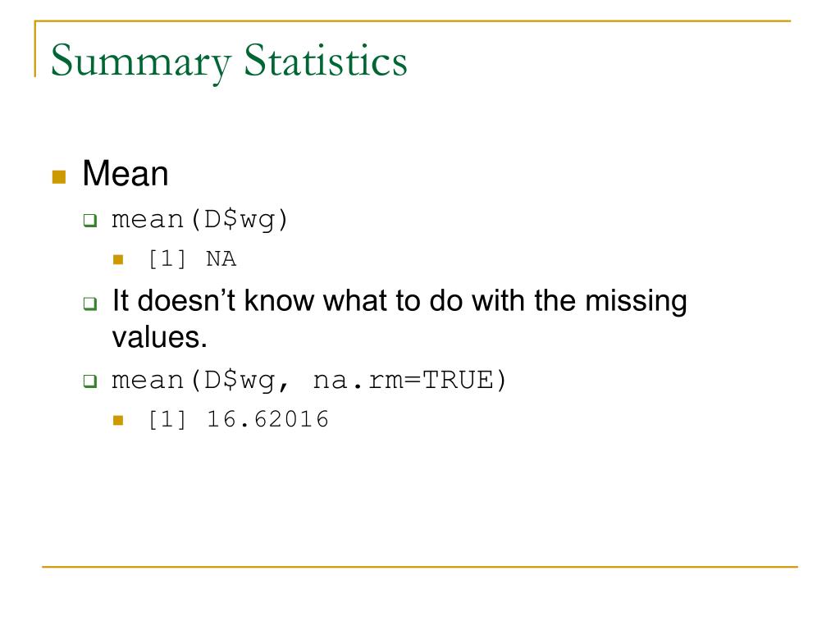840x630 pixels.
Task: Click the Summary Statistics slide title
Action: pos(229,62)
